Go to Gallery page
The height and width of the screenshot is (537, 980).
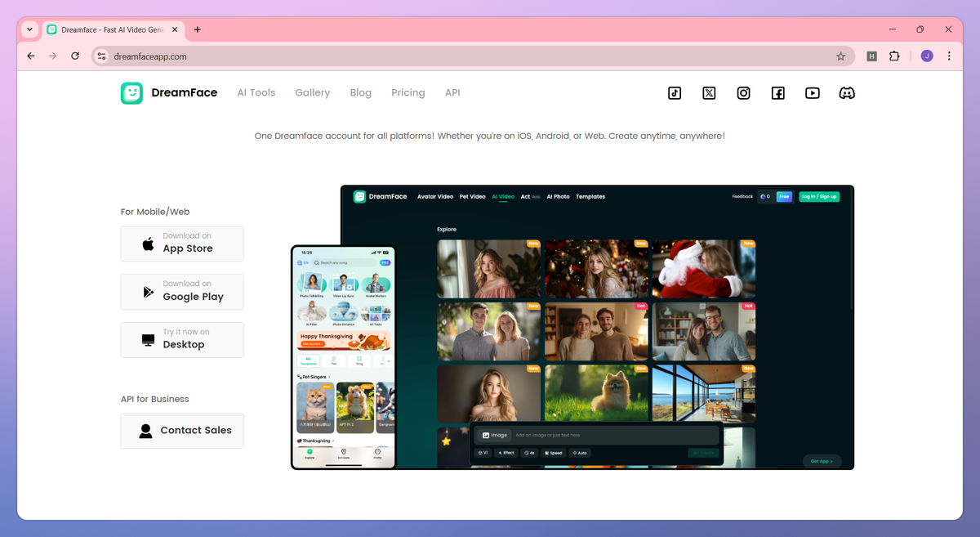pyautogui.click(x=313, y=93)
